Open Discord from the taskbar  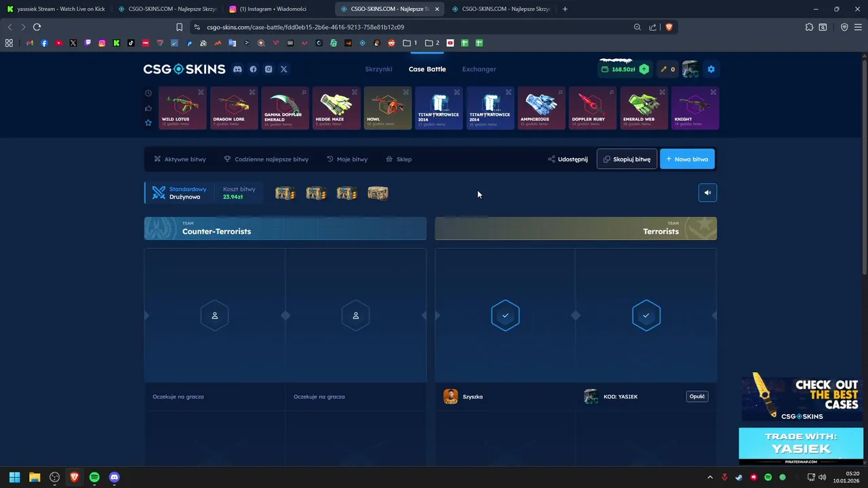[x=114, y=477]
